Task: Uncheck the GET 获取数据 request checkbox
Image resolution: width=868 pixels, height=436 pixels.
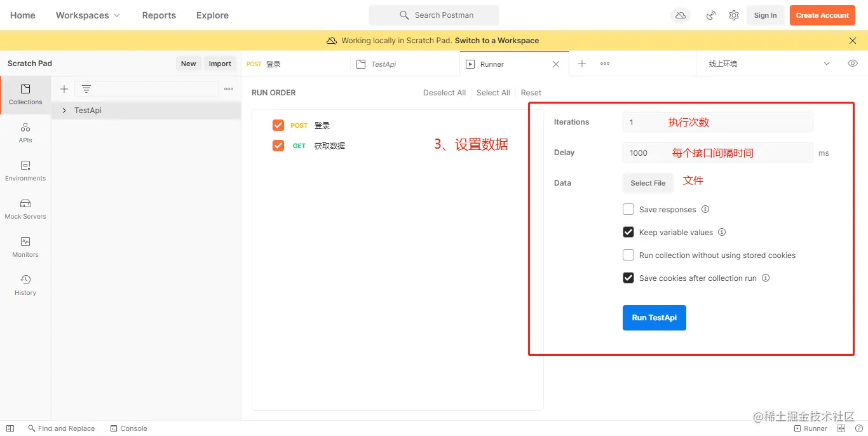Action: click(x=278, y=146)
